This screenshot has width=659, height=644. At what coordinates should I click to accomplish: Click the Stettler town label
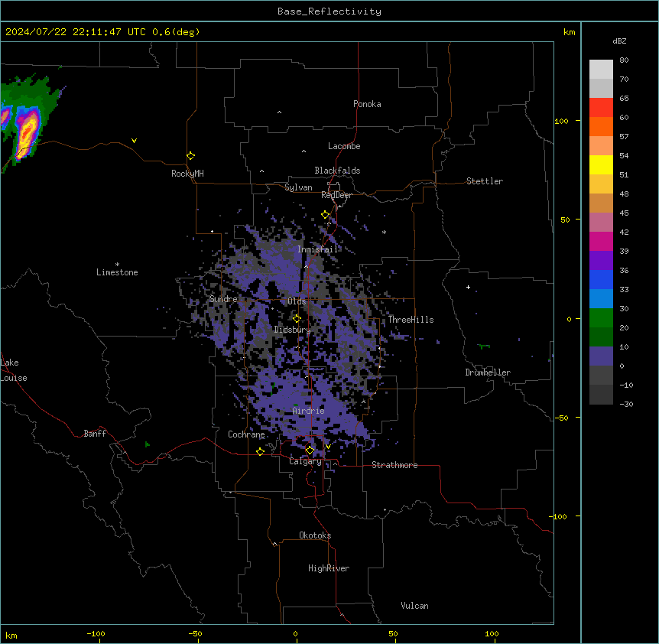(485, 181)
